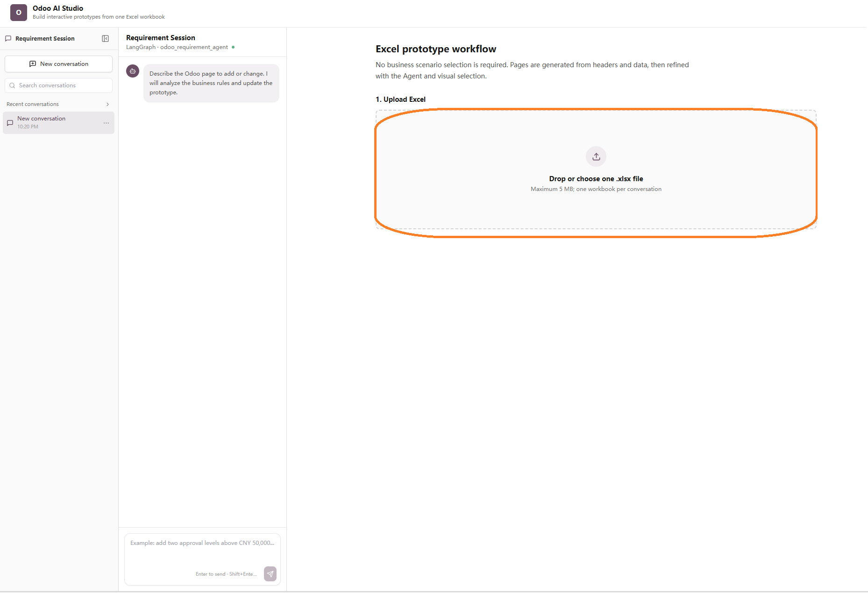Viewport: 868px width, 593px height.
Task: Open the New conversation 10:20 PM entry
Action: point(58,123)
